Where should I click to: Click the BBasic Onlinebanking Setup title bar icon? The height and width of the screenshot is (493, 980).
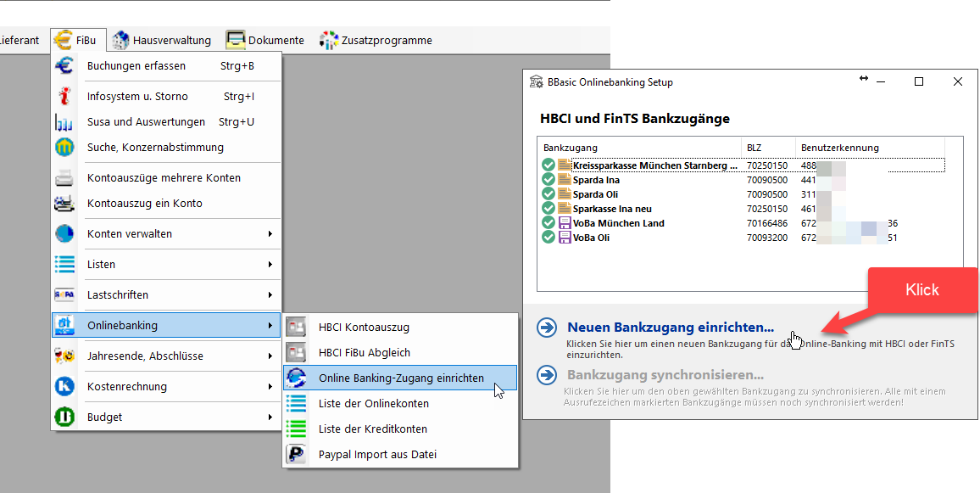(x=537, y=82)
